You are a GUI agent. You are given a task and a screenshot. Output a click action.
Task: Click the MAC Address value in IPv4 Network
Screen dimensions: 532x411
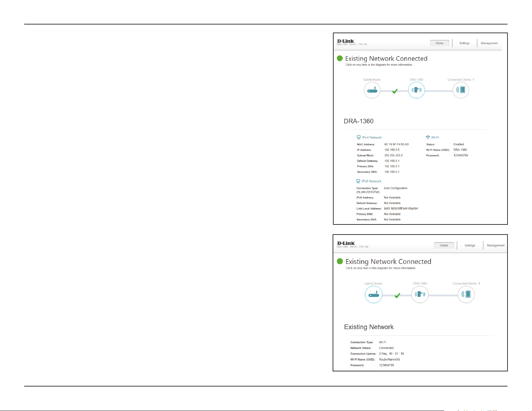click(397, 144)
